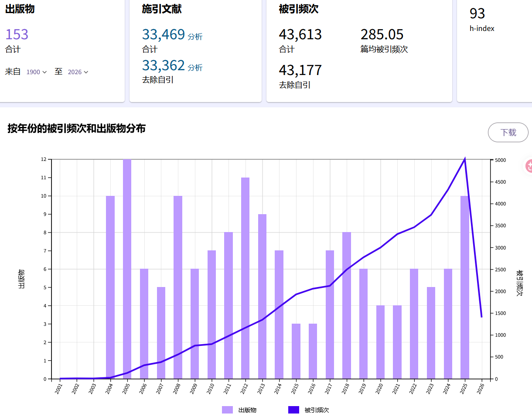Open the 33,362 without self-citations link
This screenshot has width=532, height=417.
(164, 65)
